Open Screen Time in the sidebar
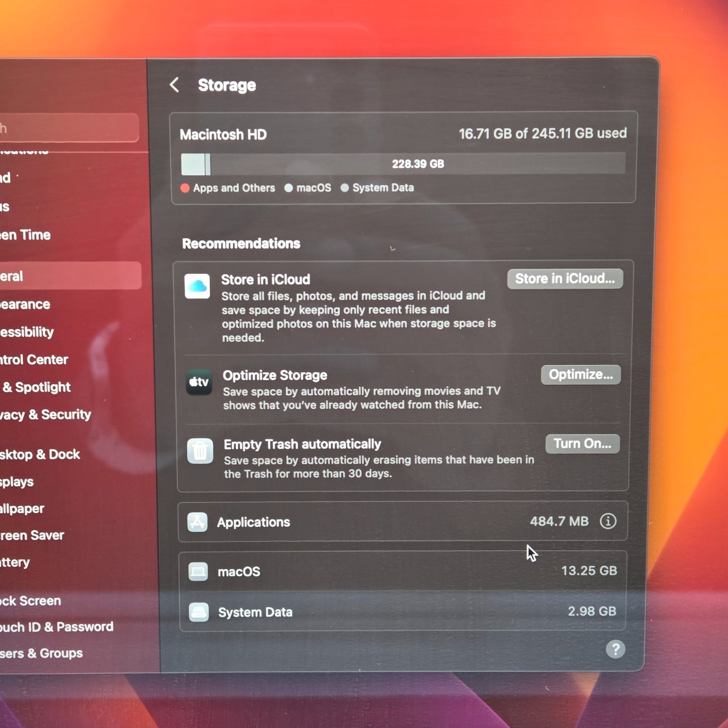This screenshot has height=728, width=728. point(26,235)
